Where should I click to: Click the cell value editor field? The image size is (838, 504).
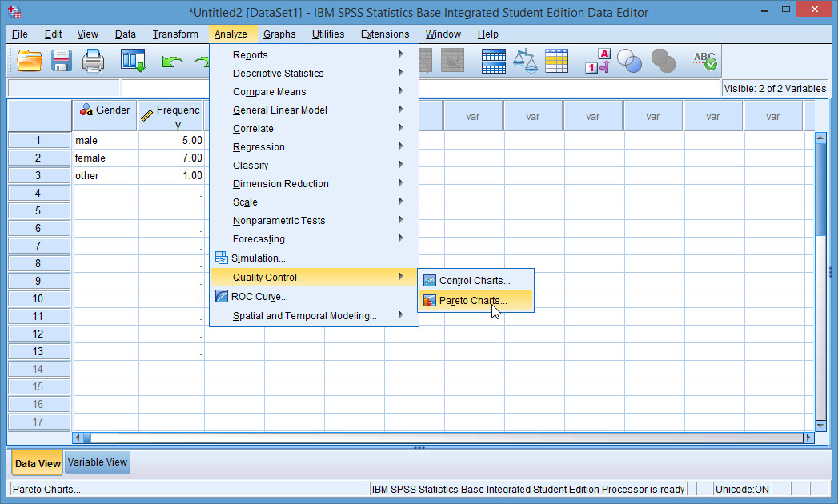pyautogui.click(x=421, y=88)
